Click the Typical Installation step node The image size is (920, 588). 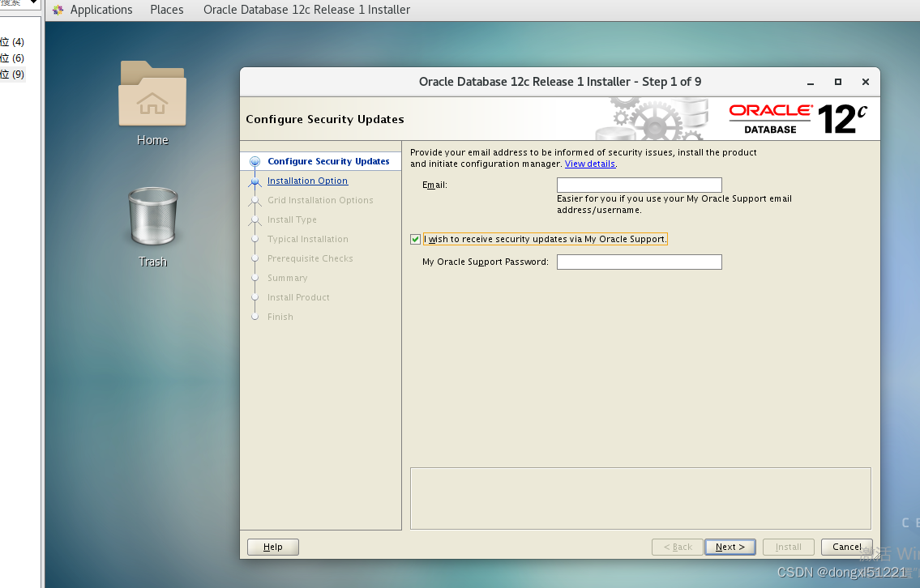(255, 239)
